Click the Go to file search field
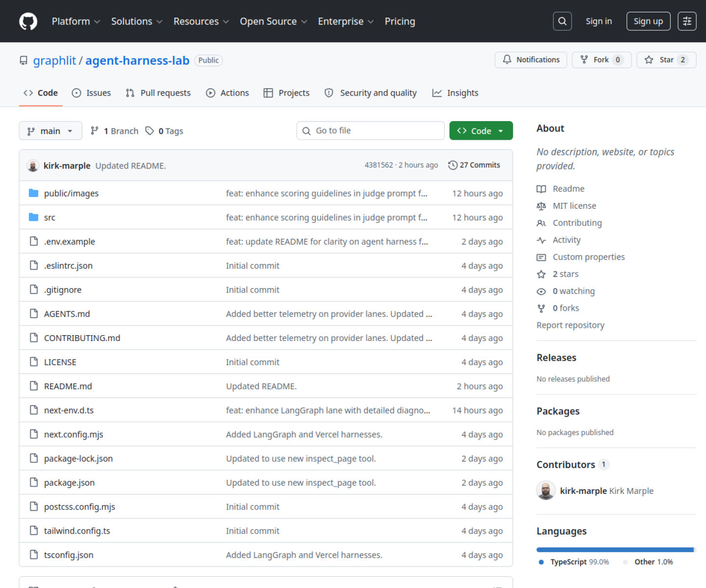This screenshot has width=706, height=588. click(371, 131)
